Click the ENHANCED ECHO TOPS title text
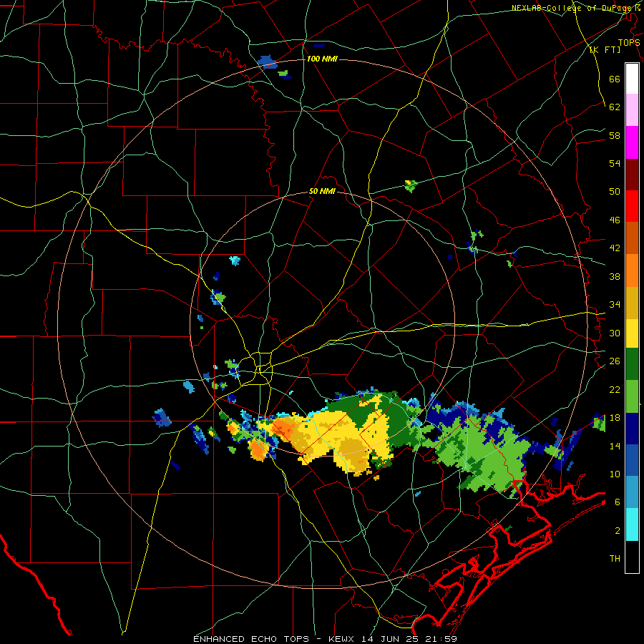 (255, 639)
